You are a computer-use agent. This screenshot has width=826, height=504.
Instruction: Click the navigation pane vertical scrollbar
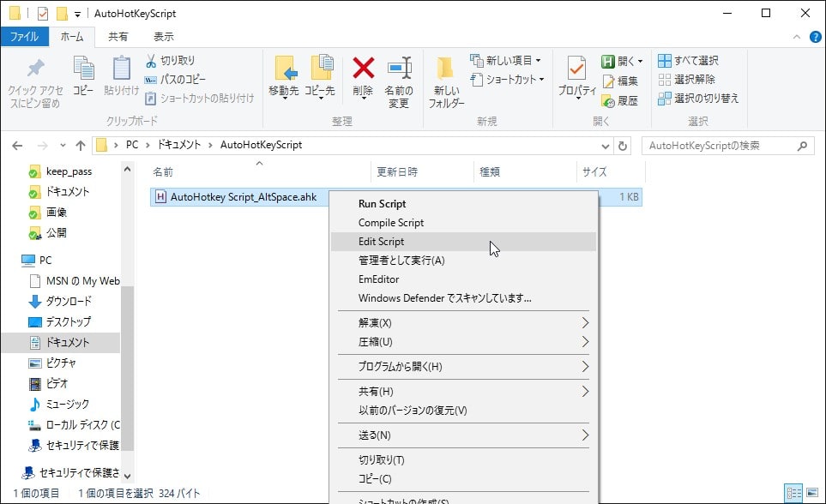[127, 369]
